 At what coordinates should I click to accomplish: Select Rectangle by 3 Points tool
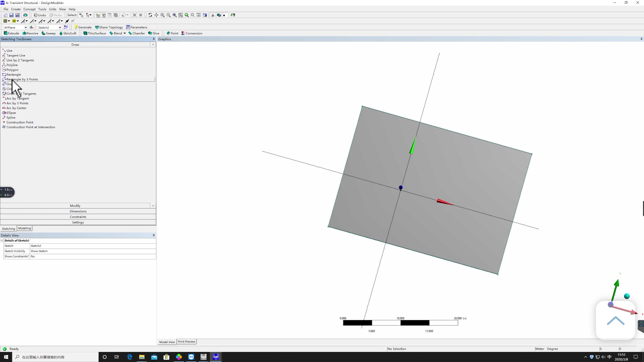(22, 79)
